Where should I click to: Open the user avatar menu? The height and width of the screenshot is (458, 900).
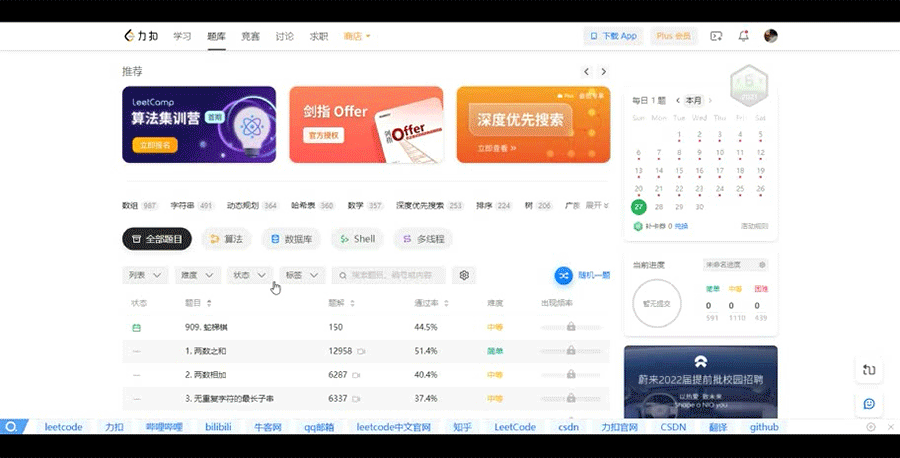[x=770, y=36]
